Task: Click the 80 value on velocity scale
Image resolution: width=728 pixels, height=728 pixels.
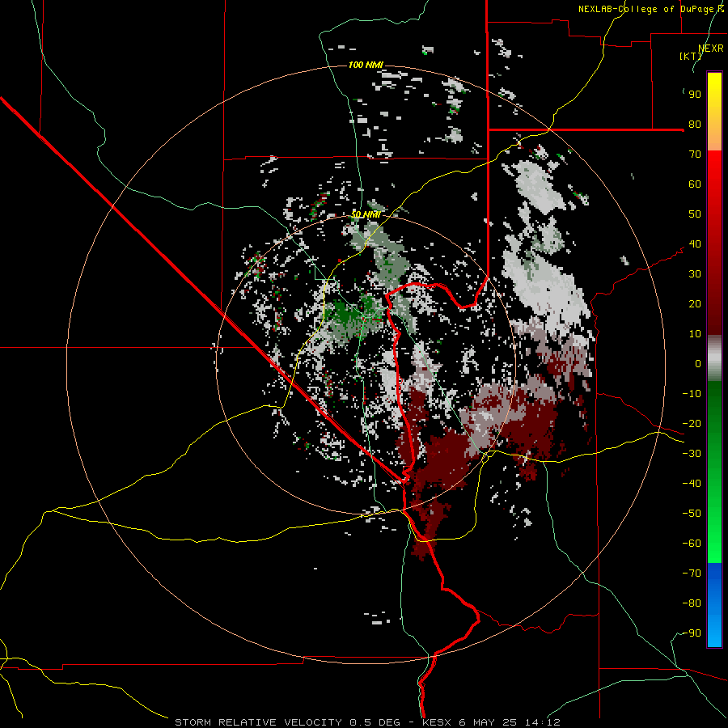Action: pyautogui.click(x=695, y=125)
